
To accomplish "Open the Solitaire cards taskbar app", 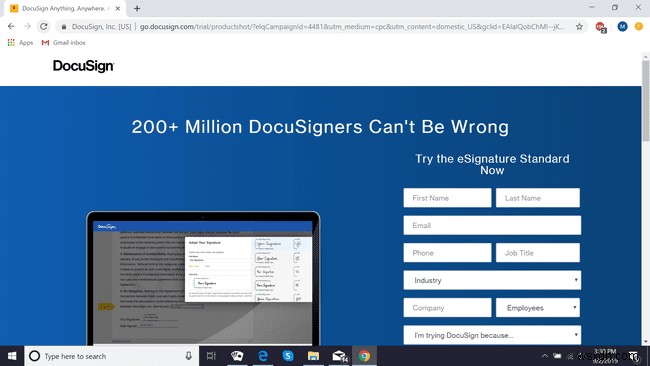I will tap(237, 356).
